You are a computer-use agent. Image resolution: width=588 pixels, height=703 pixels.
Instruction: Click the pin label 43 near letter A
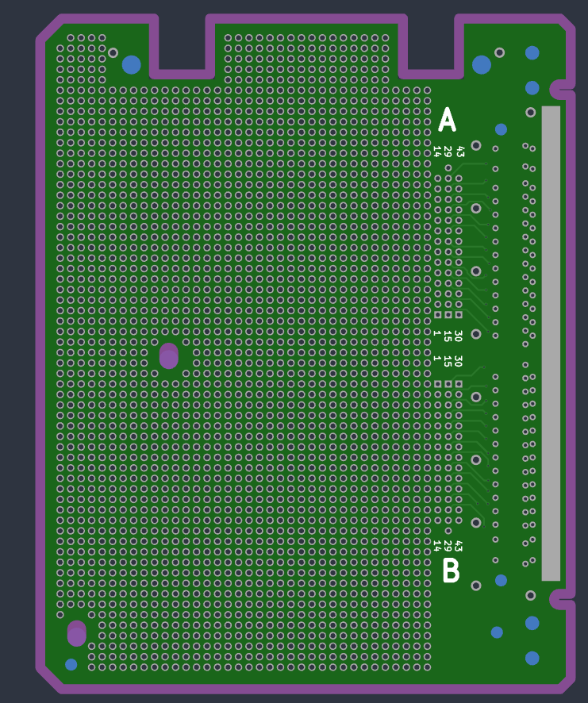coord(459,144)
